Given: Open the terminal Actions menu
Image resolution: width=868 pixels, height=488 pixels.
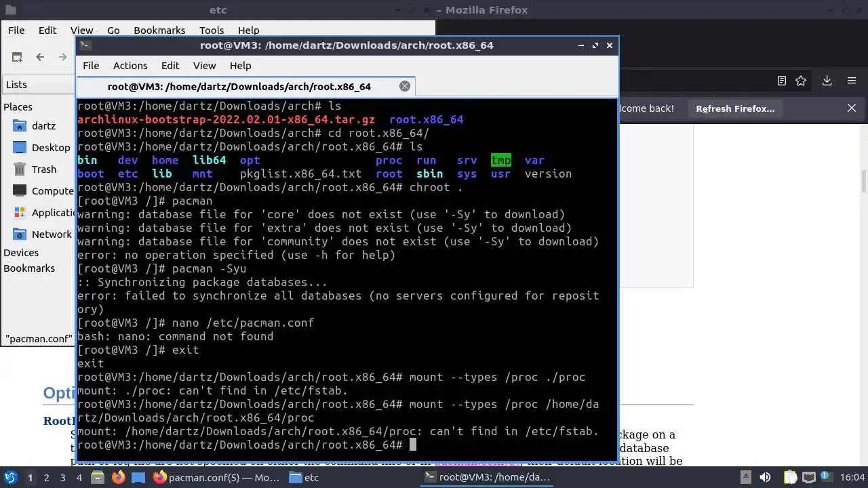Looking at the screenshot, I should pos(130,66).
